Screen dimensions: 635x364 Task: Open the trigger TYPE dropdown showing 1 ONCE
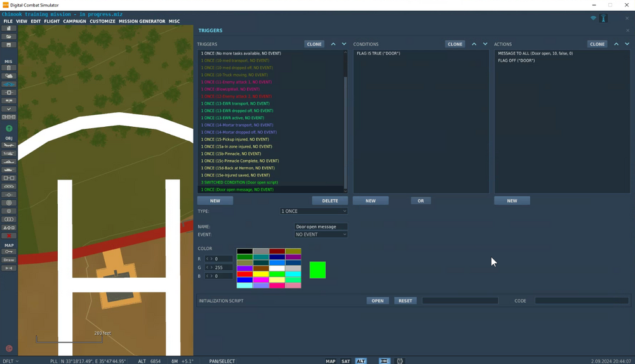pos(314,211)
